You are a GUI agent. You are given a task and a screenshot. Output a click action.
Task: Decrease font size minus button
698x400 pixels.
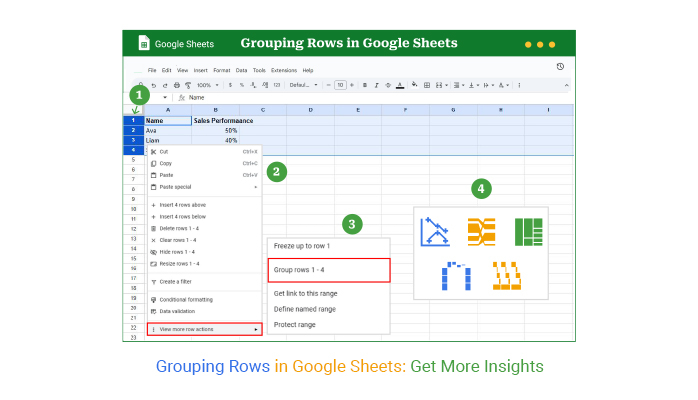pos(329,85)
